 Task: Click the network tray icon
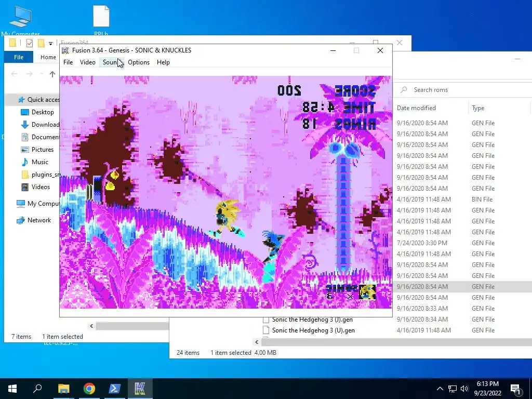453,389
